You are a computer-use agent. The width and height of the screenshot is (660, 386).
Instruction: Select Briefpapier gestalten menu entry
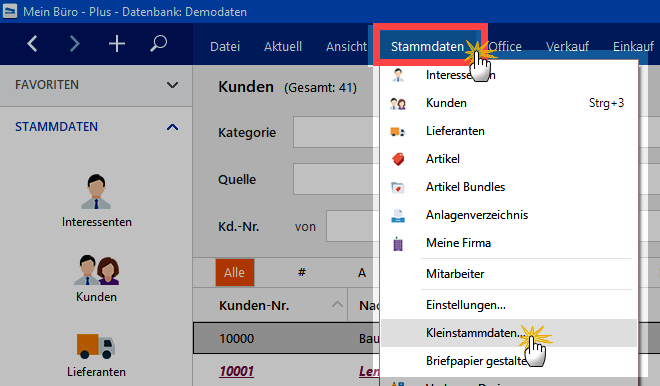point(509,361)
